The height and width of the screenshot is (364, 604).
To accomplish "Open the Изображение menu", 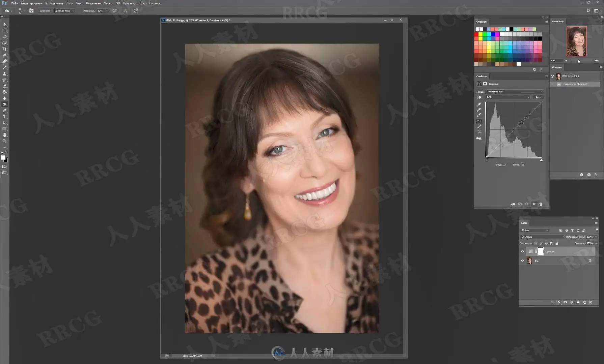I will coord(54,3).
